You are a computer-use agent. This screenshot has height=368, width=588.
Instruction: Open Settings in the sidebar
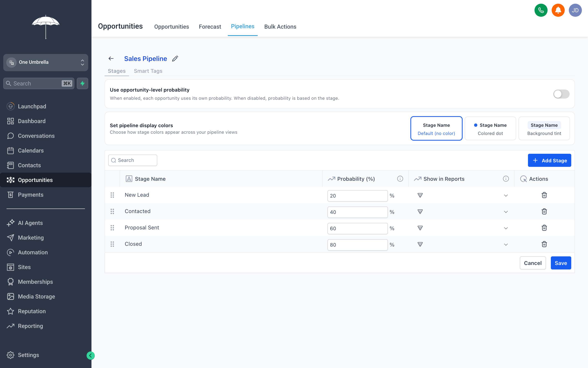click(x=46, y=355)
